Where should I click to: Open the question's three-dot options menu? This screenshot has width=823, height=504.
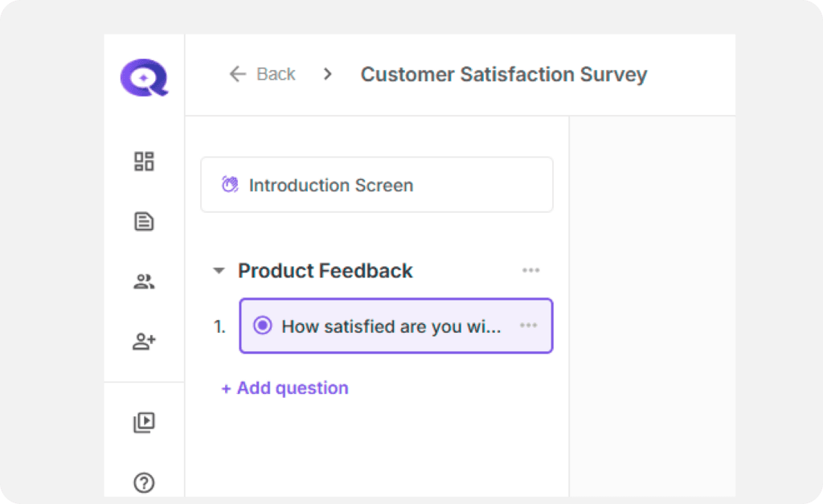(528, 326)
